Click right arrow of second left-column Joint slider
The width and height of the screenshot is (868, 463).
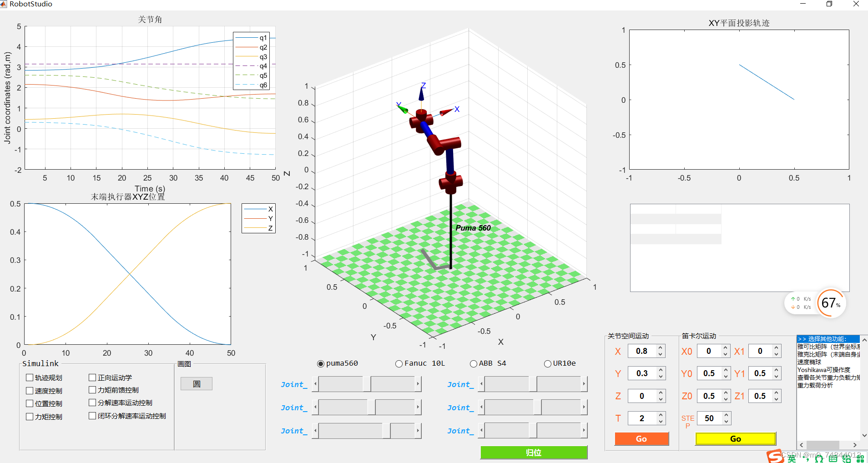[418, 408]
